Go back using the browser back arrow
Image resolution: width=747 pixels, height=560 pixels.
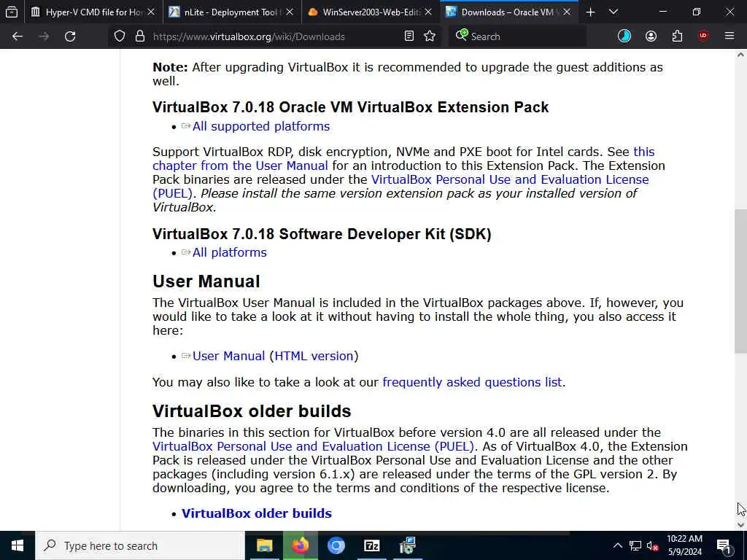click(x=18, y=36)
